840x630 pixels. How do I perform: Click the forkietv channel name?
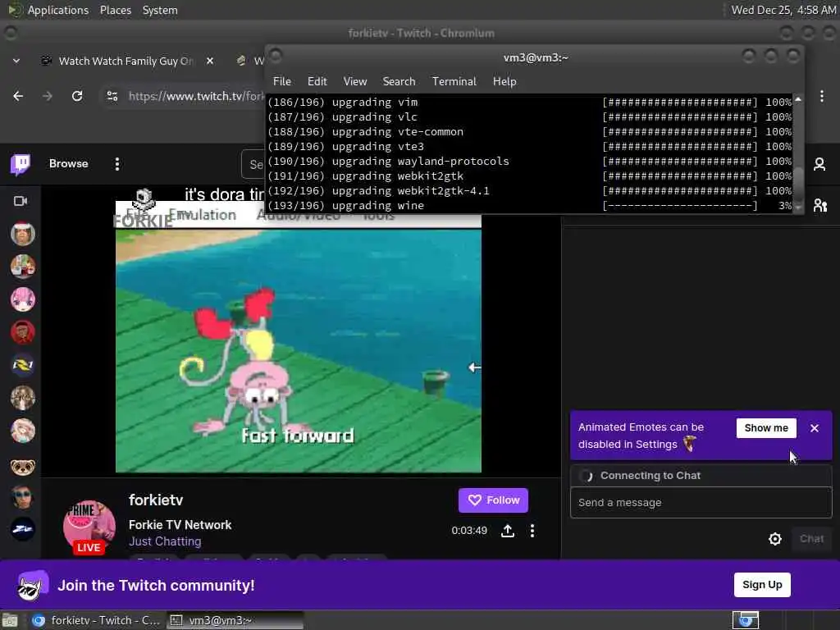coord(156,500)
